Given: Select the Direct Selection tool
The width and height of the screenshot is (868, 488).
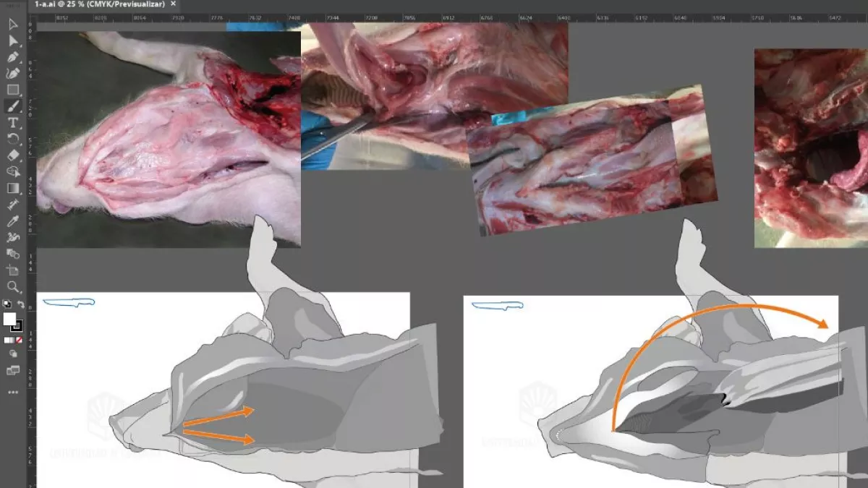Looking at the screenshot, I should pos(12,40).
